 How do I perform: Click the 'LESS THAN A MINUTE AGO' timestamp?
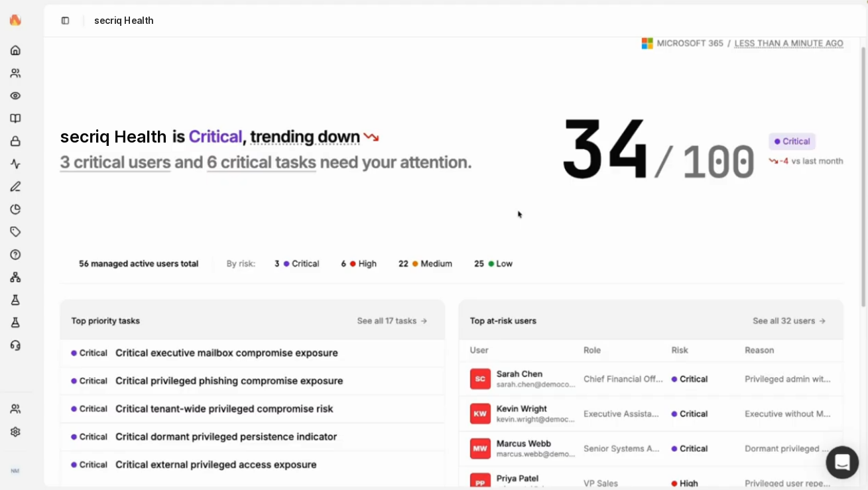789,44
